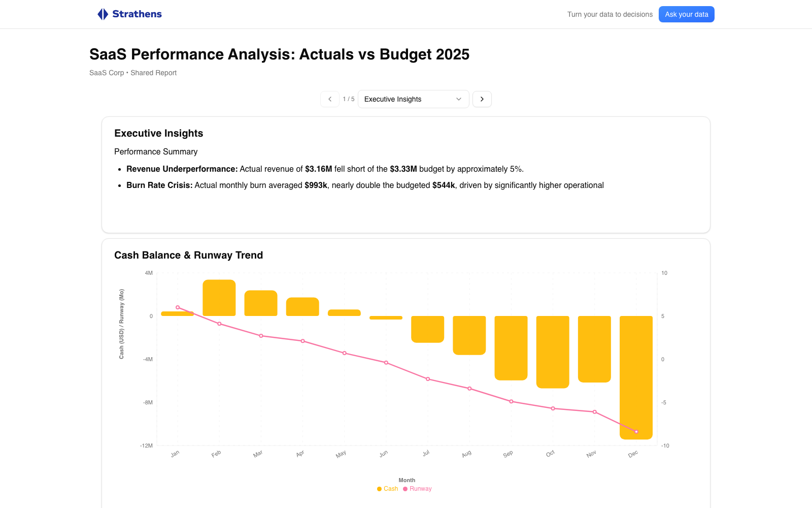Toggle the Runway series legend label

[421, 489]
